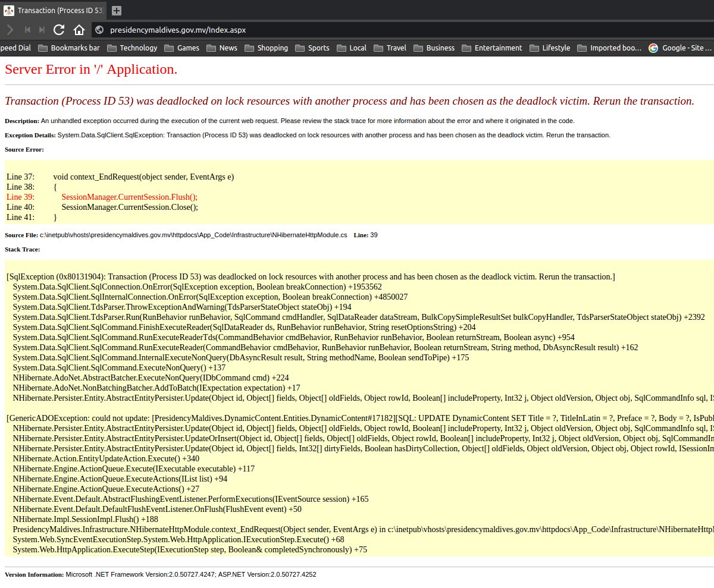Open the Local bookmarks folder
Screen dimensions: 714x588
pos(352,48)
